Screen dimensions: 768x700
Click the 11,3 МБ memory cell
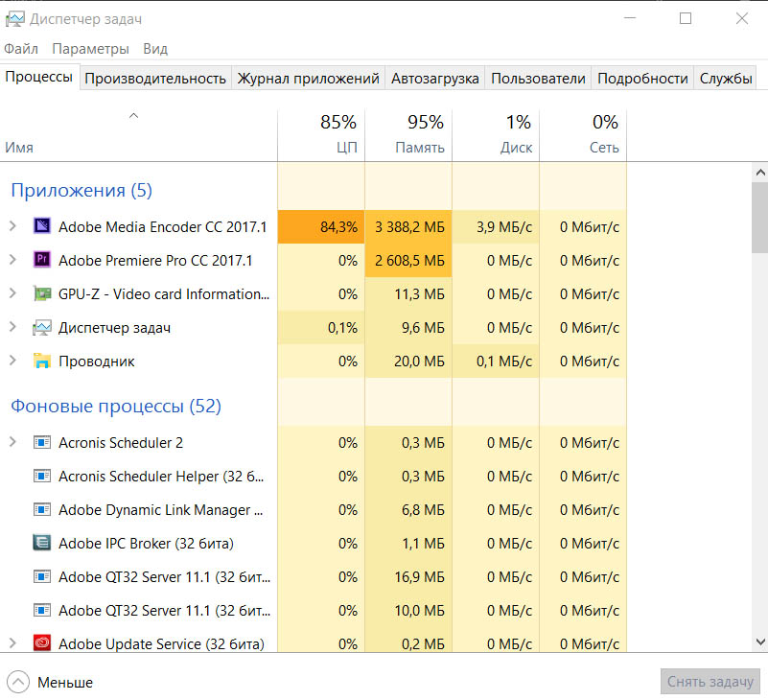tap(408, 294)
